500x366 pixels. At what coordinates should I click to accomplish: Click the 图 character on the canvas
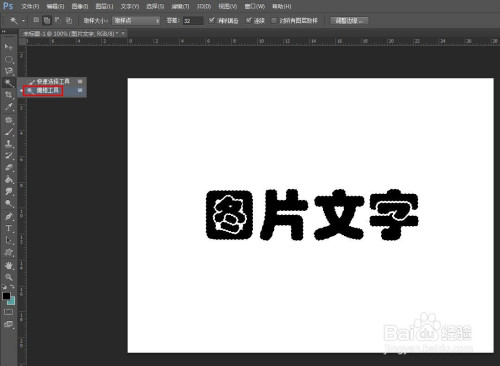[229, 215]
